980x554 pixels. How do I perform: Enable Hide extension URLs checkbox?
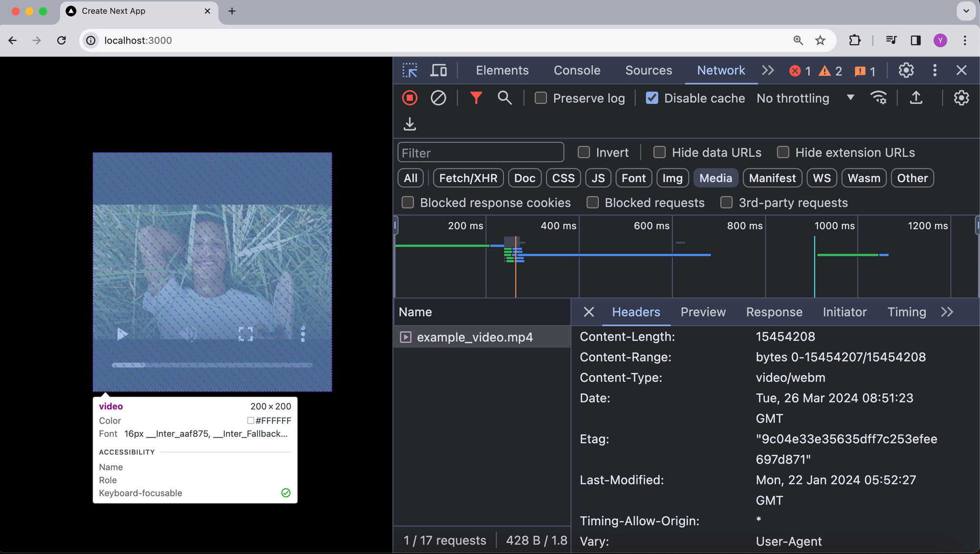[x=783, y=152]
